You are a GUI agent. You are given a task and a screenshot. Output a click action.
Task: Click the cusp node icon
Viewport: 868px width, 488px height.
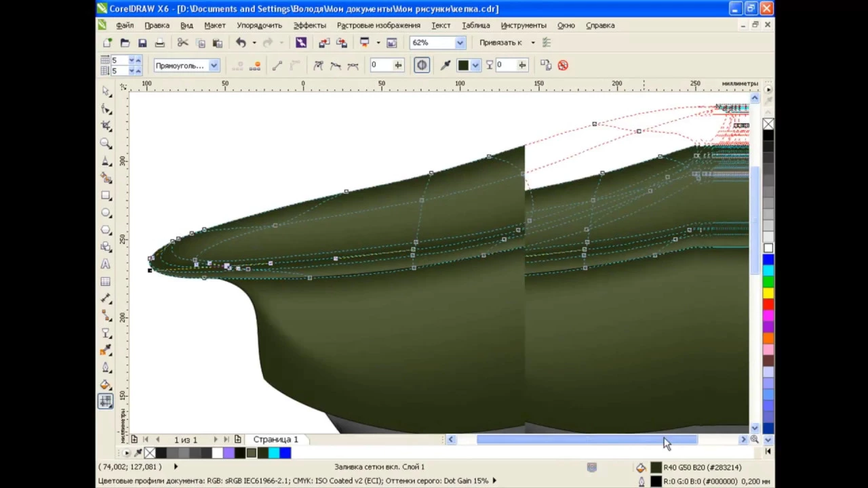318,65
